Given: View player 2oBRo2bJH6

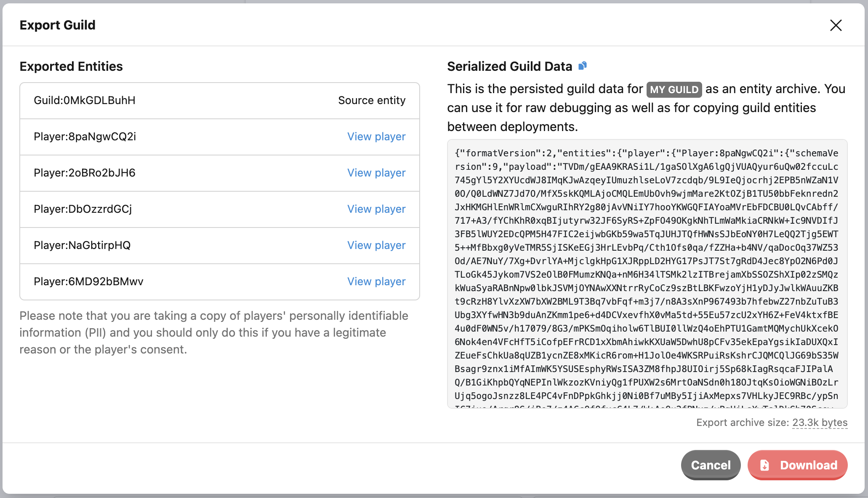Looking at the screenshot, I should (x=376, y=173).
